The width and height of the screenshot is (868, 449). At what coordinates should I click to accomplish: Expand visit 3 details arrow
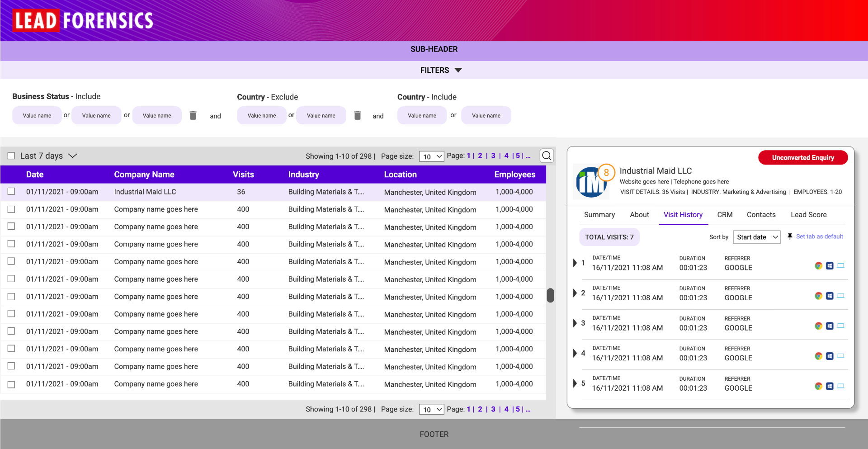coord(575,323)
